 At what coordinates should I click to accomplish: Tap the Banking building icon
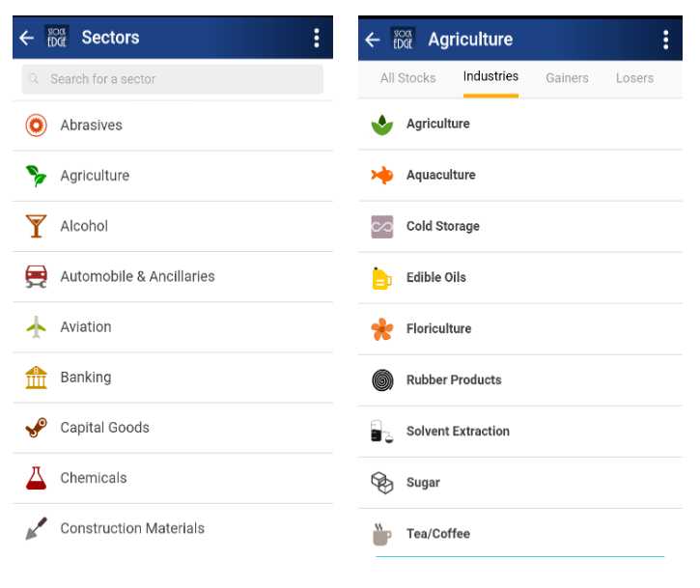tap(36, 378)
